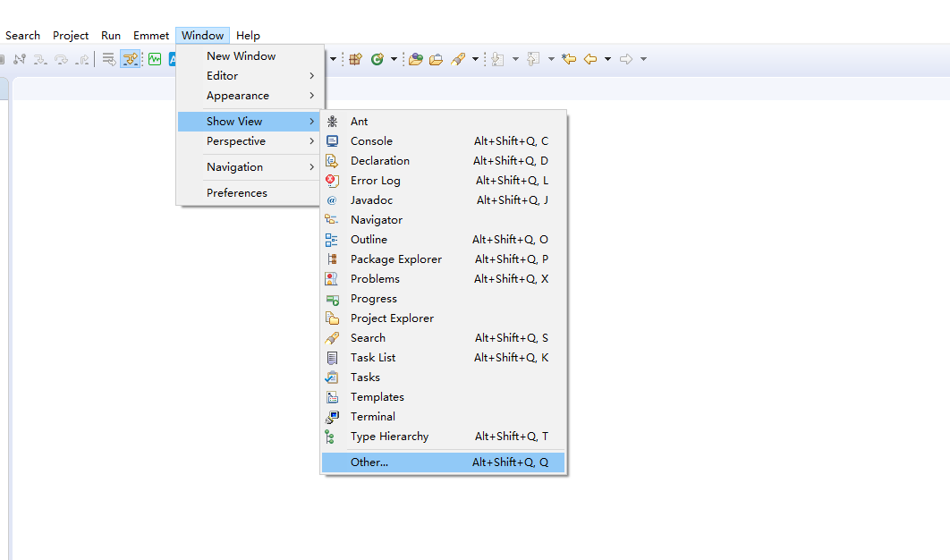Toggle the highlighted Mark Occurrences toolbar button
Image resolution: width=950 pixels, height=560 pixels.
coord(131,59)
